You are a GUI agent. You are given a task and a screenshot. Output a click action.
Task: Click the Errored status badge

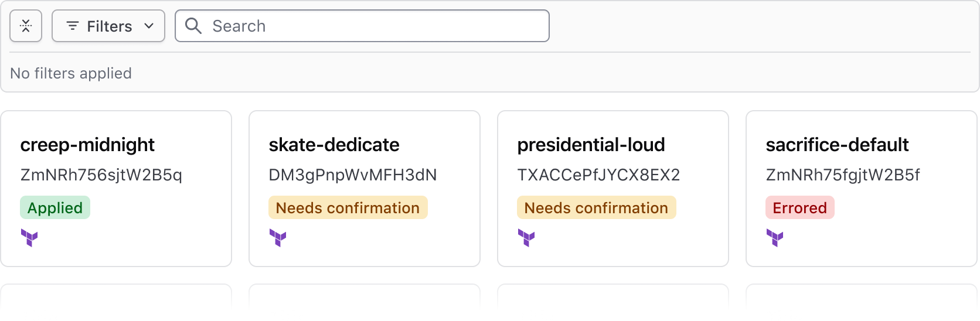(x=799, y=208)
